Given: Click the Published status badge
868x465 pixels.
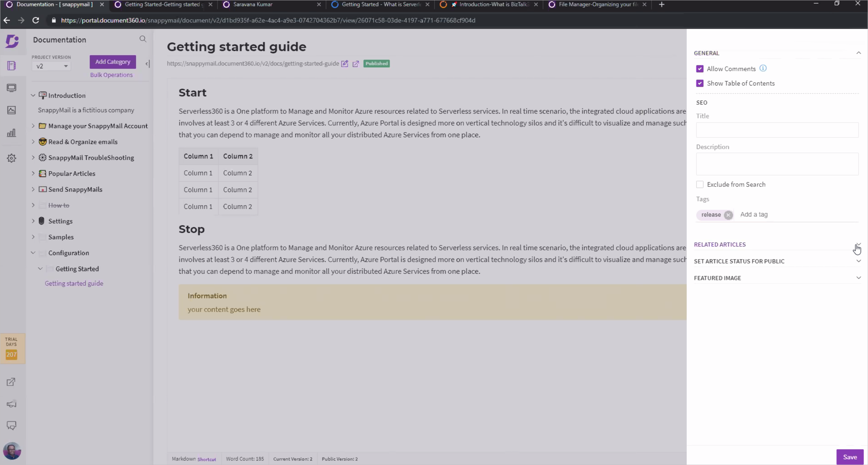Looking at the screenshot, I should pyautogui.click(x=376, y=63).
